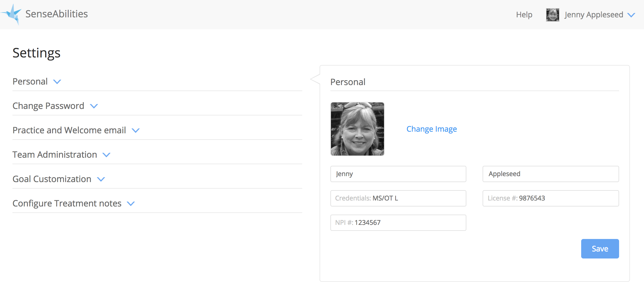
Task: Click the SenseAbilities bird logo icon
Action: pos(11,14)
